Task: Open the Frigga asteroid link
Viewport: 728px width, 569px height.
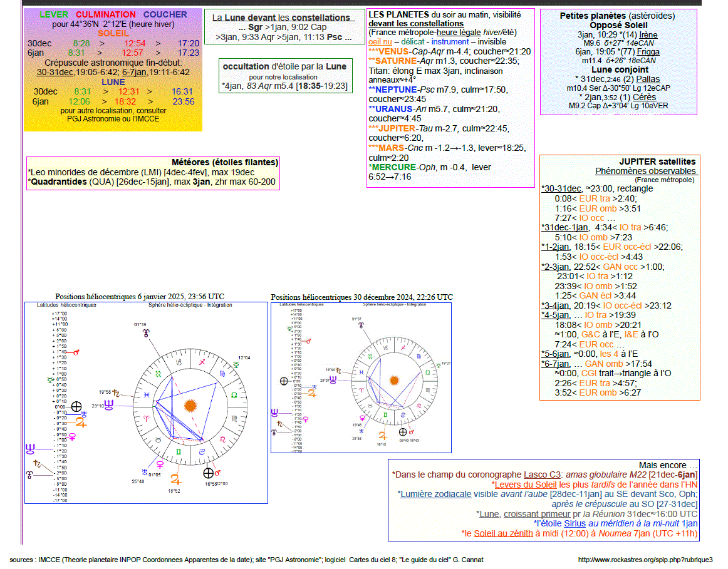Action: (648, 52)
